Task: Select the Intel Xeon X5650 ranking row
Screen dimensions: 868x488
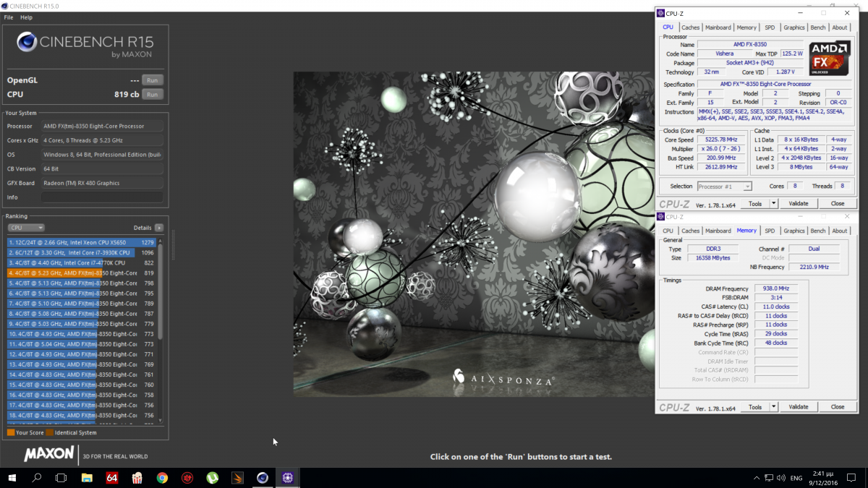Action: (x=82, y=243)
